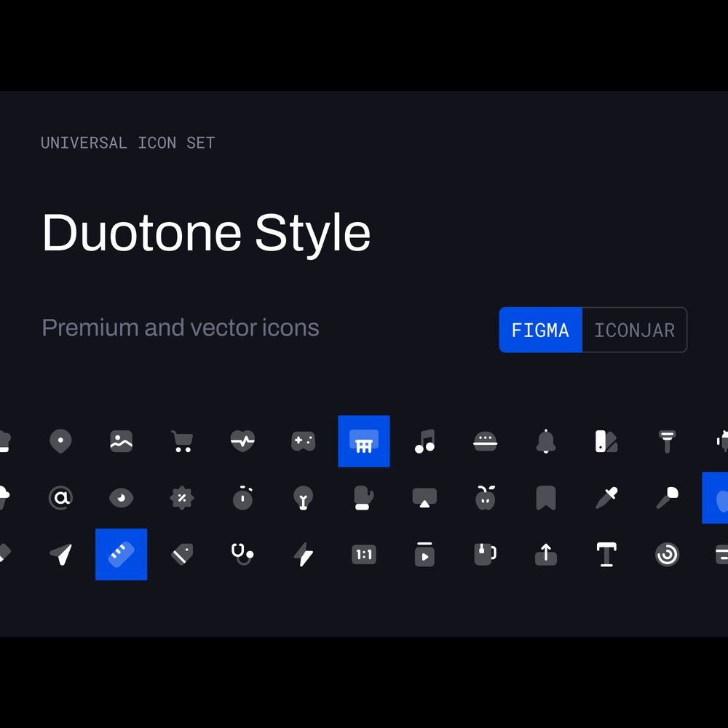Click the game controller icon
Viewport: 728px width, 728px height.
pos(303,441)
